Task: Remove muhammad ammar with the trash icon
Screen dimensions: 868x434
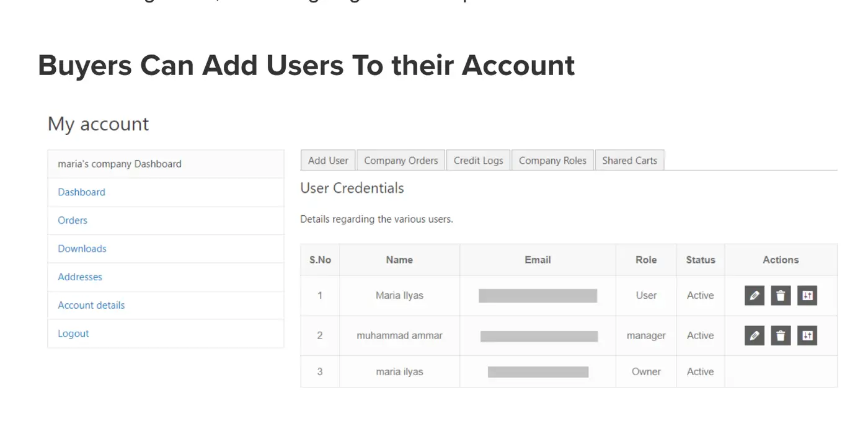Action: (x=781, y=335)
